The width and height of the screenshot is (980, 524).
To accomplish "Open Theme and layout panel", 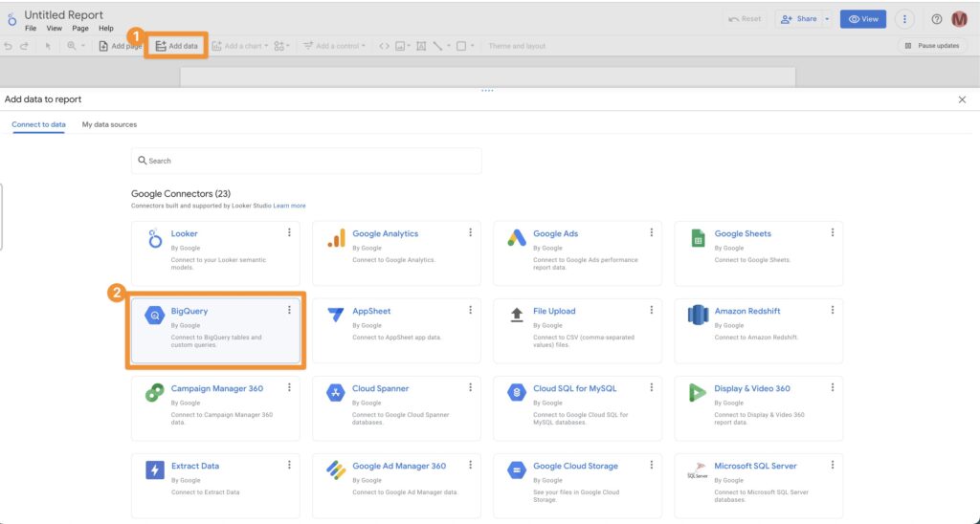I will click(x=517, y=46).
